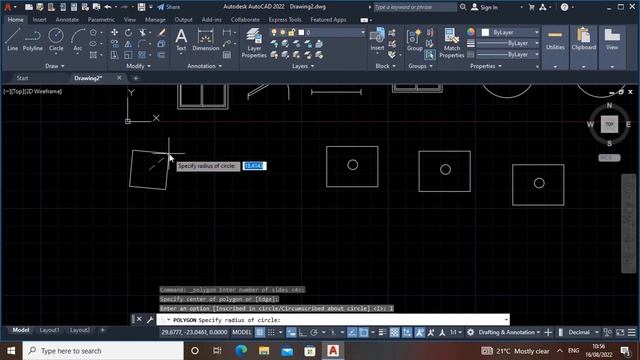This screenshot has width=640, height=360.
Task: Select the Line tool
Action: pos(12,40)
